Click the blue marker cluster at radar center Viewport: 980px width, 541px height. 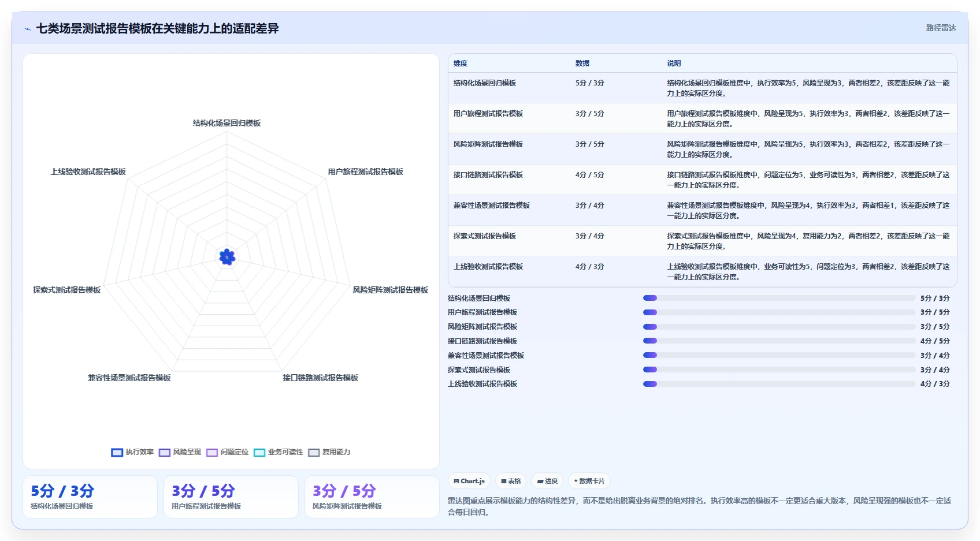pos(227,257)
